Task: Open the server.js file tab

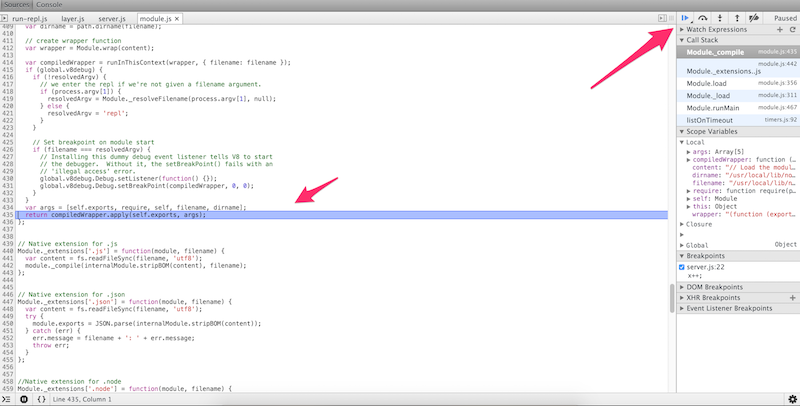Action: pyautogui.click(x=112, y=18)
